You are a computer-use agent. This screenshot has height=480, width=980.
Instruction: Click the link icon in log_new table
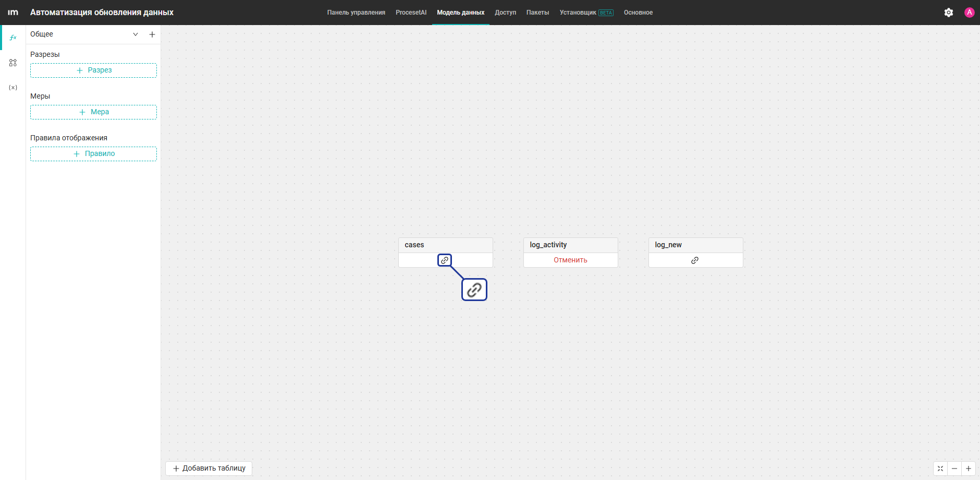[695, 260]
